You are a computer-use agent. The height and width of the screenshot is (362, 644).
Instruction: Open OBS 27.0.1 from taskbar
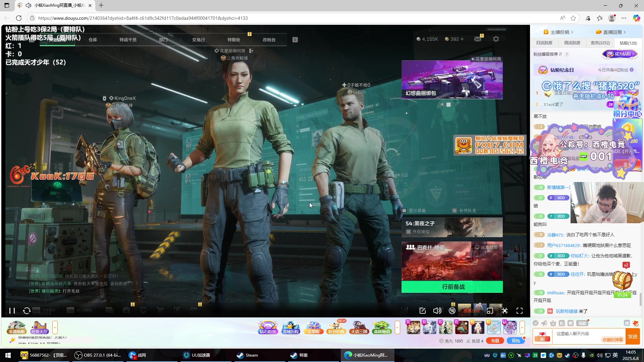(98, 355)
